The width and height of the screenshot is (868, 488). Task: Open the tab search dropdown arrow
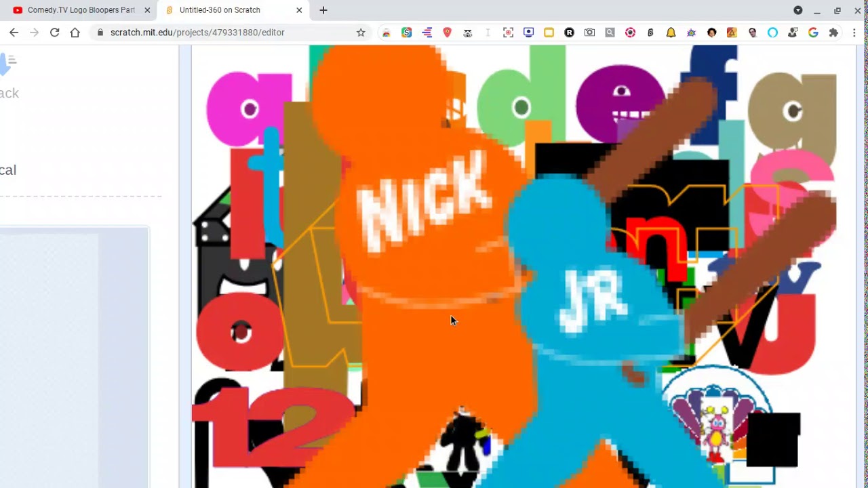click(x=798, y=10)
